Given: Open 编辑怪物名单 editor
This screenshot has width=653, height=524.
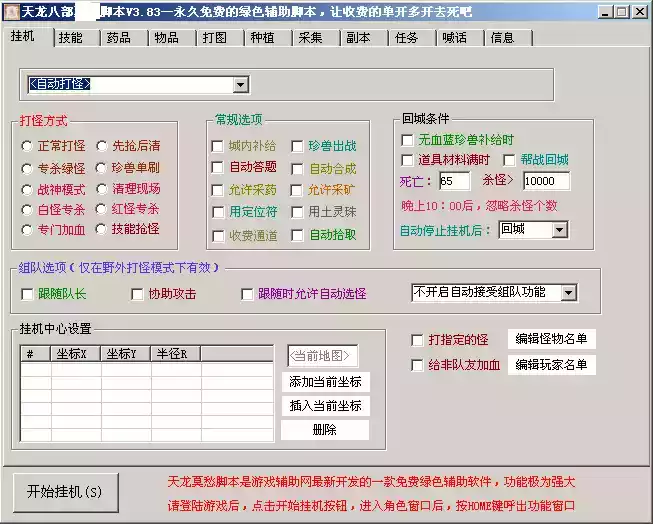Looking at the screenshot, I should 551,339.
